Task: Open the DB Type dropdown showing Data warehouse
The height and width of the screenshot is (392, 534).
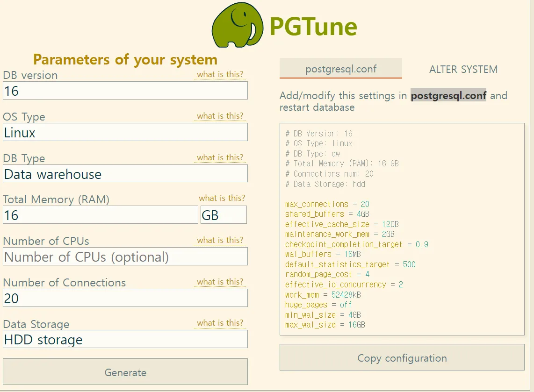Action: [x=125, y=173]
